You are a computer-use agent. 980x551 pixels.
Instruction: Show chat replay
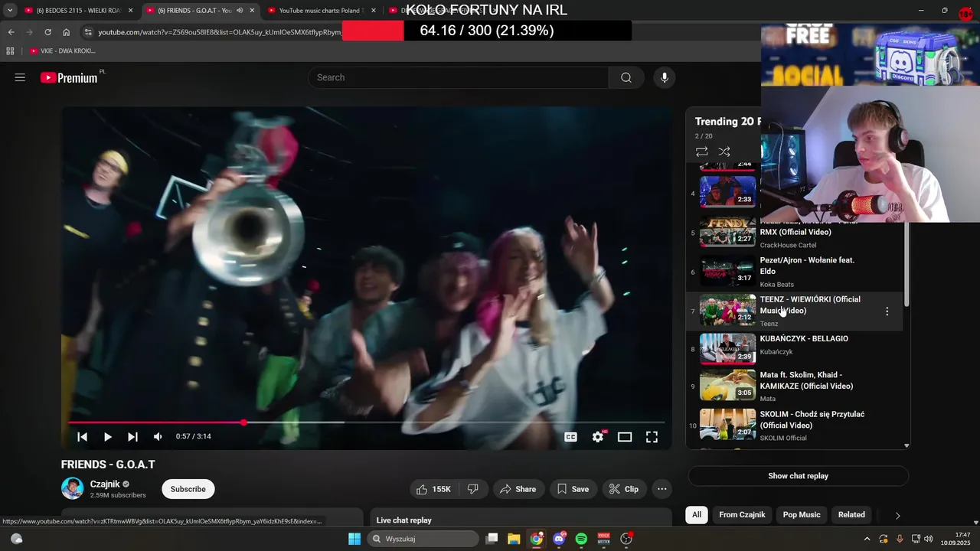pos(798,476)
